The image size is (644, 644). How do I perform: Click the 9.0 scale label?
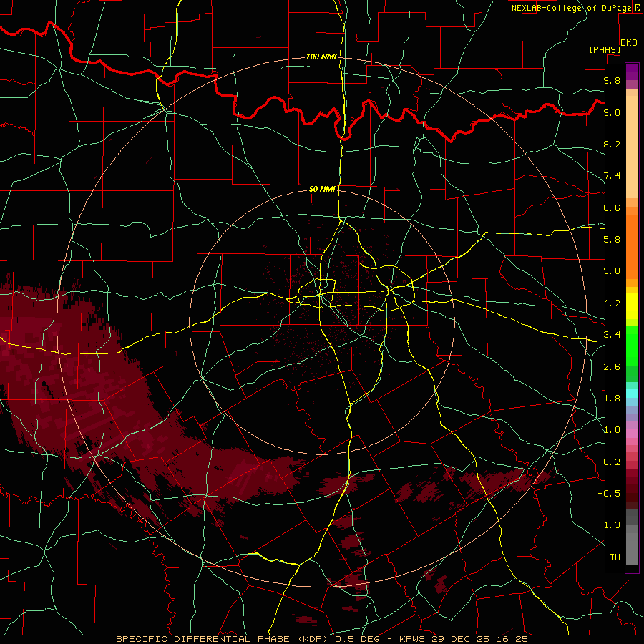pyautogui.click(x=612, y=112)
